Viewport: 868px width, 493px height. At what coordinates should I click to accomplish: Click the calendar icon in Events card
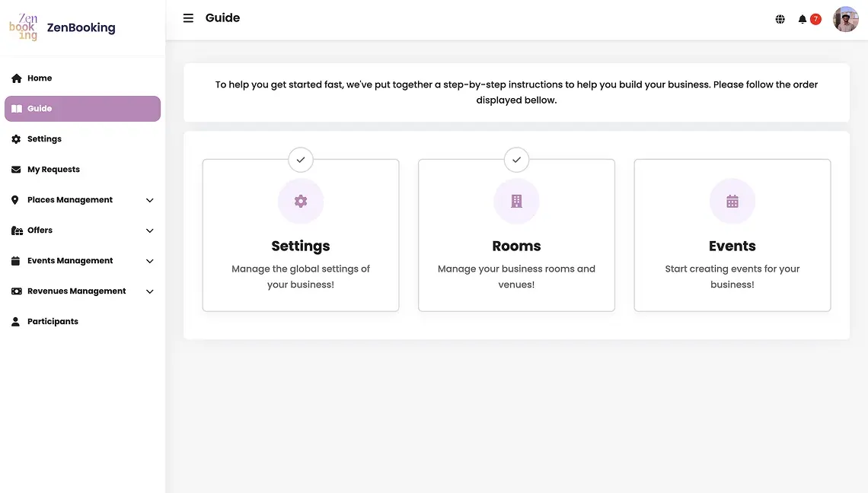point(732,201)
